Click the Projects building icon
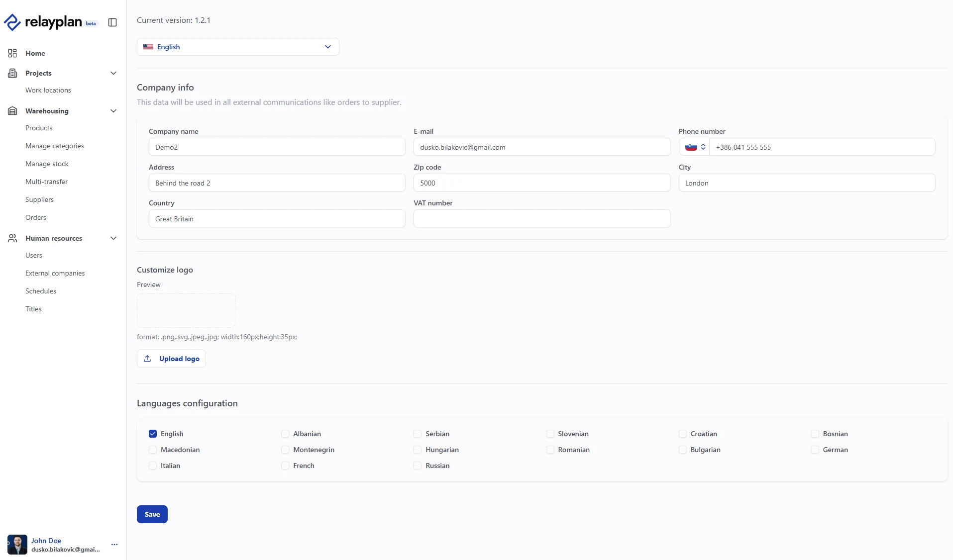Image resolution: width=953 pixels, height=560 pixels. coord(12,73)
